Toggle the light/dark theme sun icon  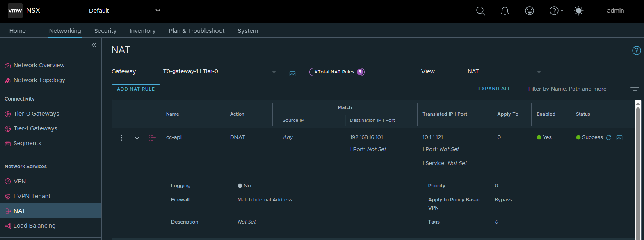[579, 11]
